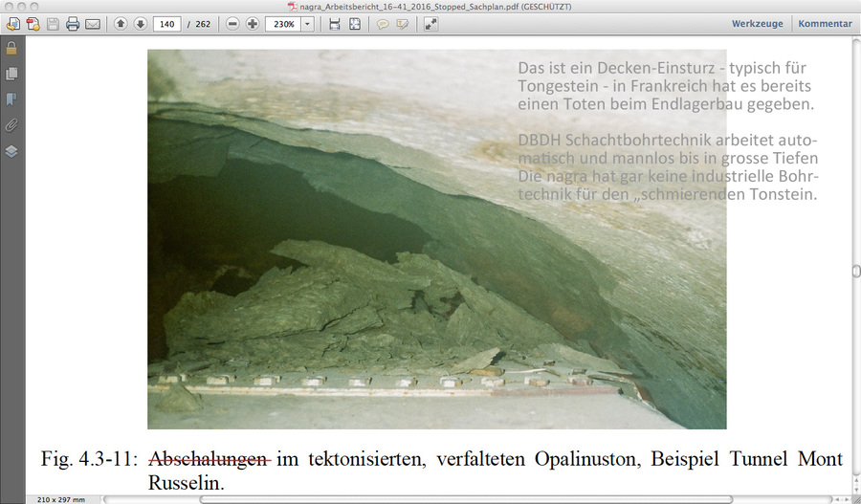Click the create PDF online icon
The width and height of the screenshot is (861, 504).
32,24
